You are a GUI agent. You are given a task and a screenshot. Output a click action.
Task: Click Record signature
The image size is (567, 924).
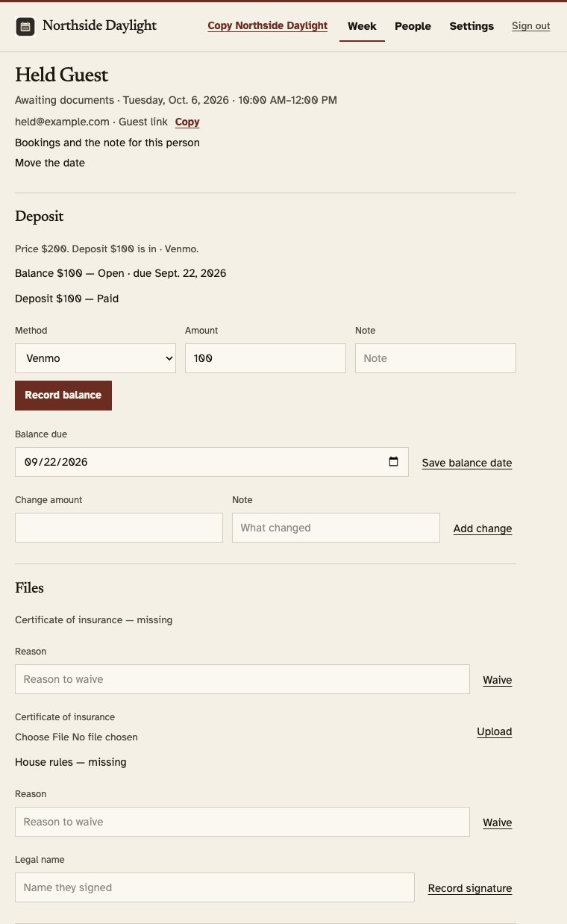(470, 888)
